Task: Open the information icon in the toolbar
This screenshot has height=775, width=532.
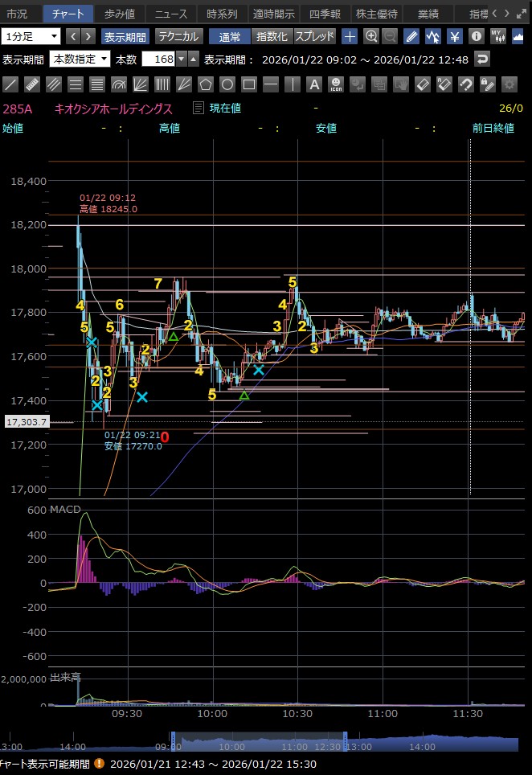Action: (477, 36)
